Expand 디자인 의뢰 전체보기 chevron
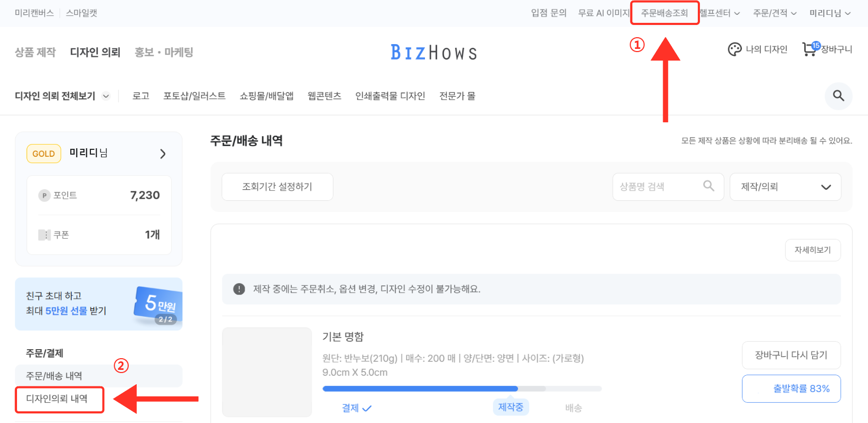This screenshot has width=868, height=423. [x=106, y=96]
